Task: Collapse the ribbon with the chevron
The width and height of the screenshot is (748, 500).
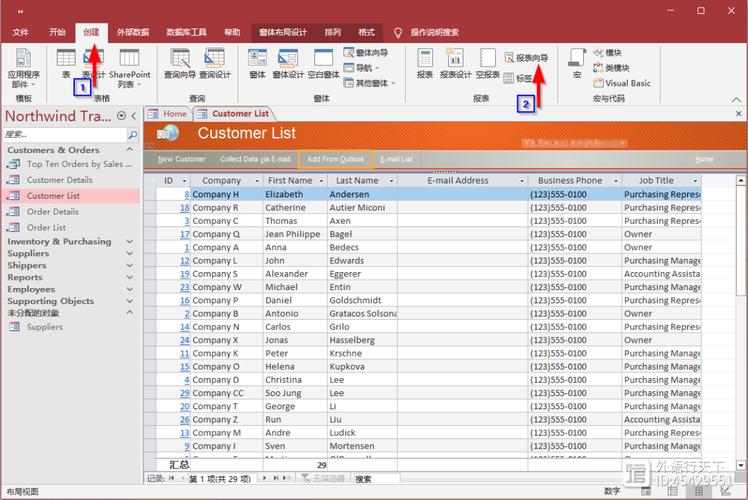Action: point(736,99)
